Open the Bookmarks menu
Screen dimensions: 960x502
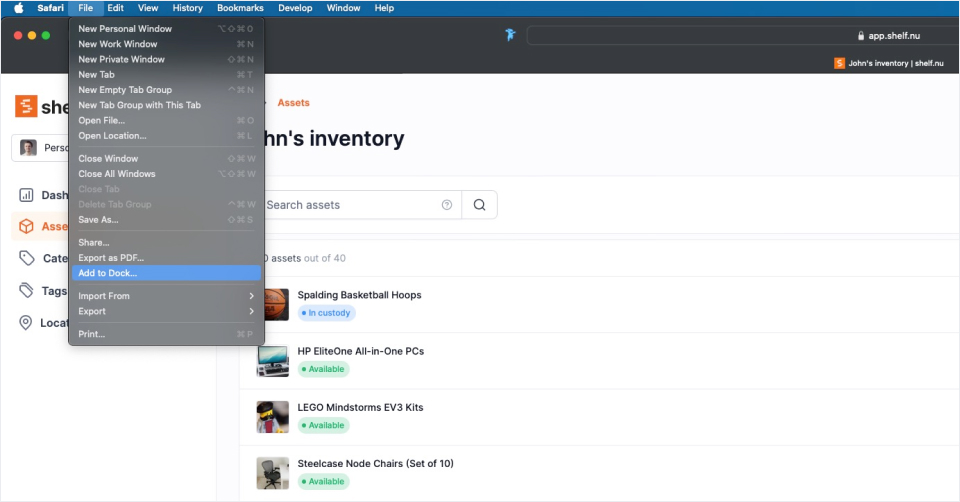click(240, 8)
